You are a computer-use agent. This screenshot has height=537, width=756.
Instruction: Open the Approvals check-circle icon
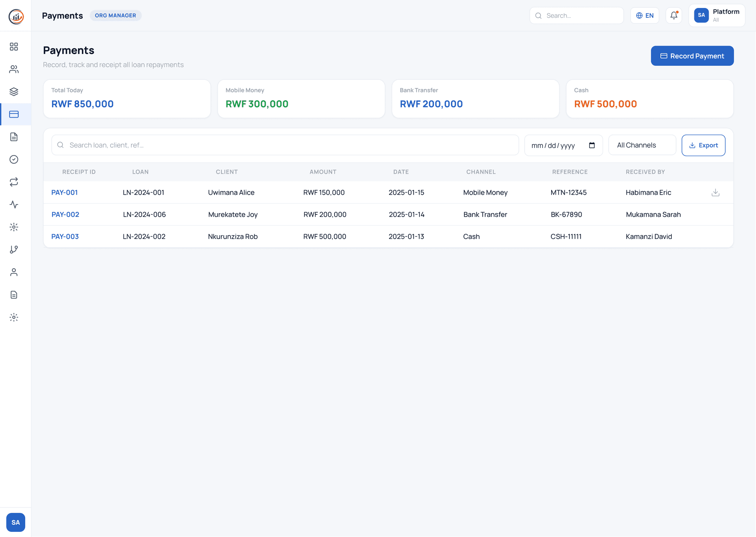(x=14, y=159)
